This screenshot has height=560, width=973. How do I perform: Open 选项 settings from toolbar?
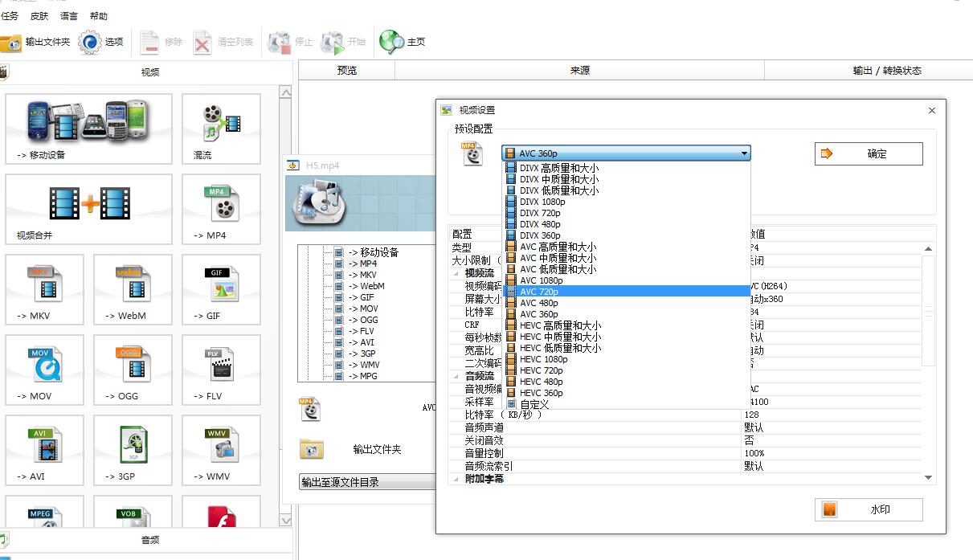[x=90, y=42]
